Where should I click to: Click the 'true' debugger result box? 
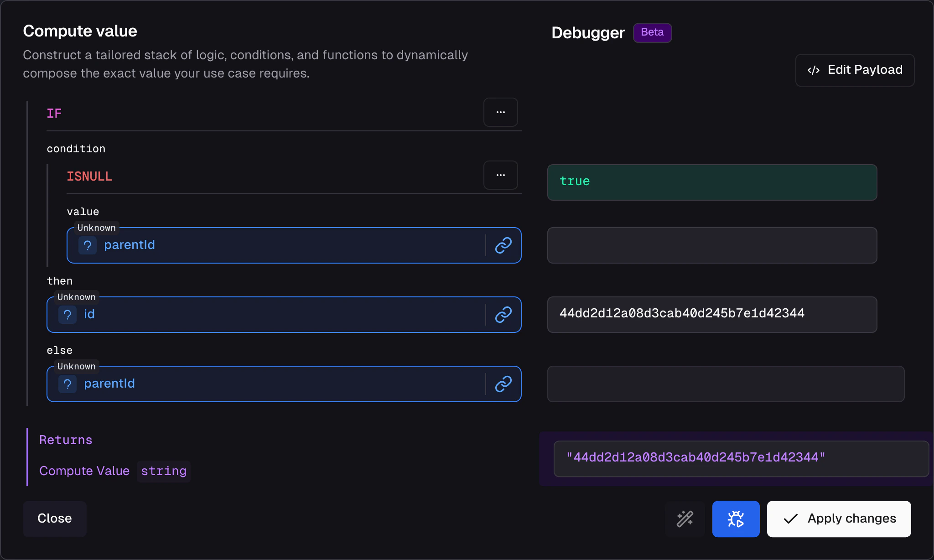tap(712, 182)
